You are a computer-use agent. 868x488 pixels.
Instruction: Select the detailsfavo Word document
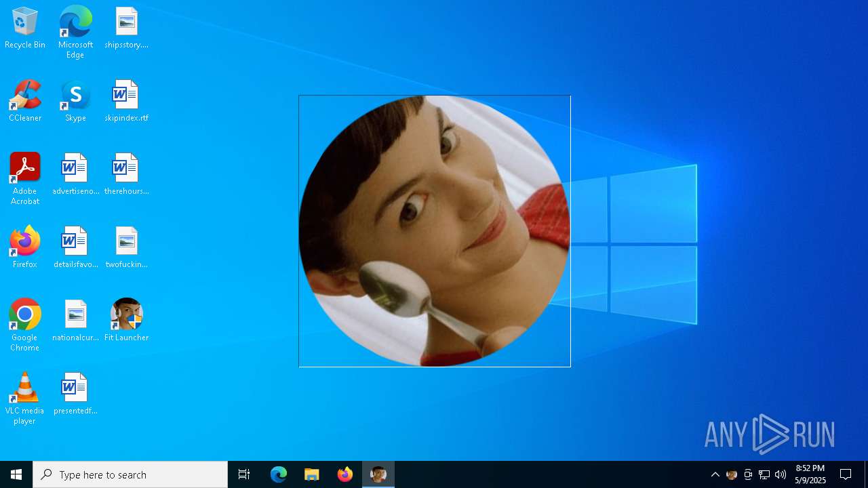[x=75, y=248]
